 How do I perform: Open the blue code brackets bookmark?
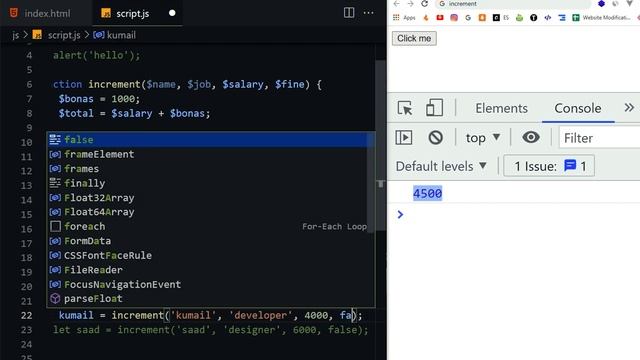coord(548,18)
